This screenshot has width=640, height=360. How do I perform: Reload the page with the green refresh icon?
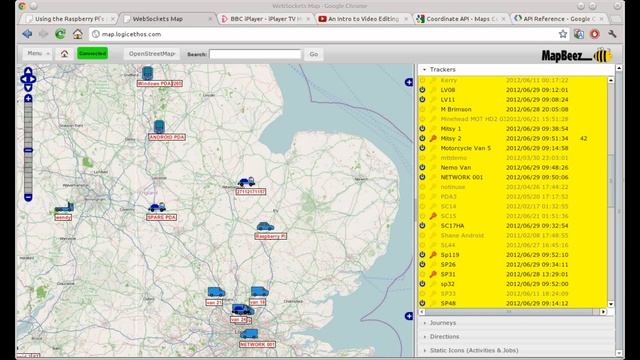pyautogui.click(x=60, y=34)
